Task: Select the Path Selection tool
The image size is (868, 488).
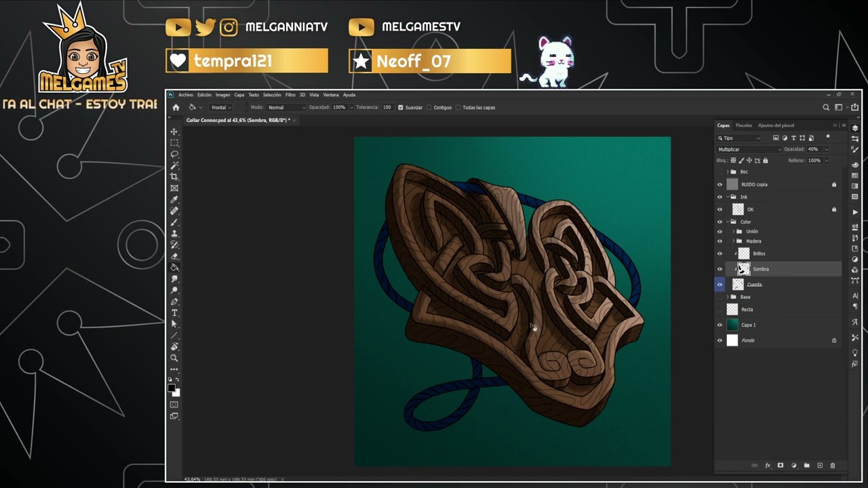Action: pyautogui.click(x=174, y=324)
